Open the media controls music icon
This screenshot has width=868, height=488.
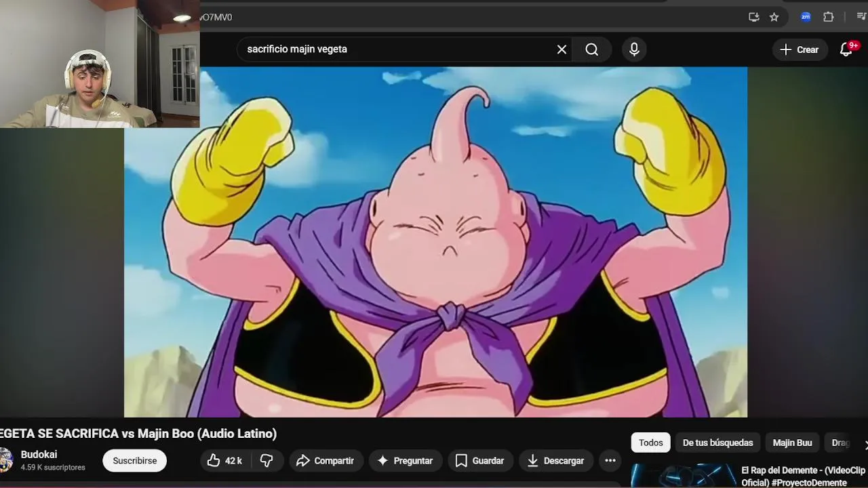(861, 17)
